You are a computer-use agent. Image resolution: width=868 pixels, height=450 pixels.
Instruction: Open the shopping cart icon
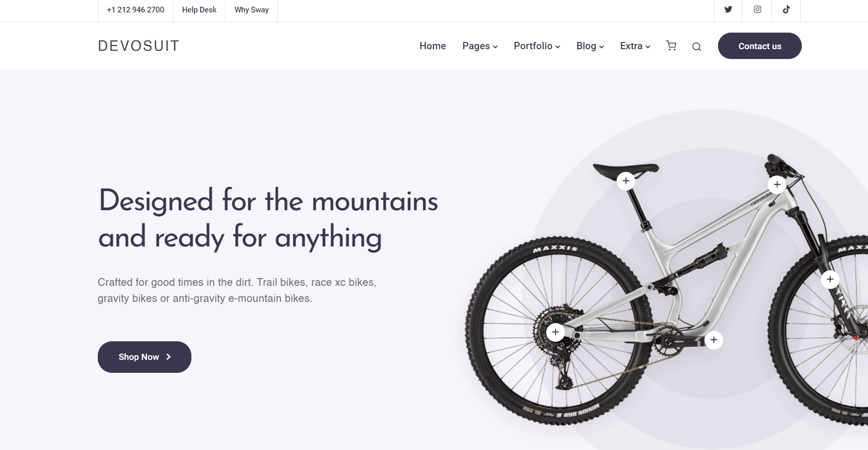pyautogui.click(x=671, y=46)
